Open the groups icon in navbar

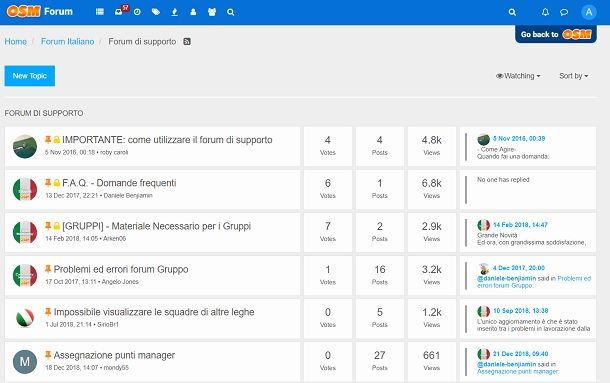point(212,12)
